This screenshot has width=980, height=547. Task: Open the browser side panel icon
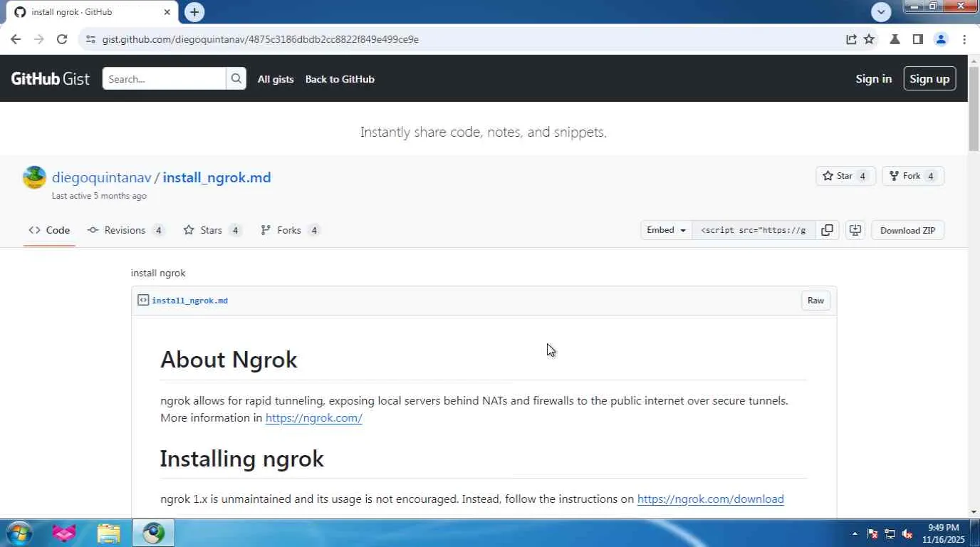coord(917,39)
